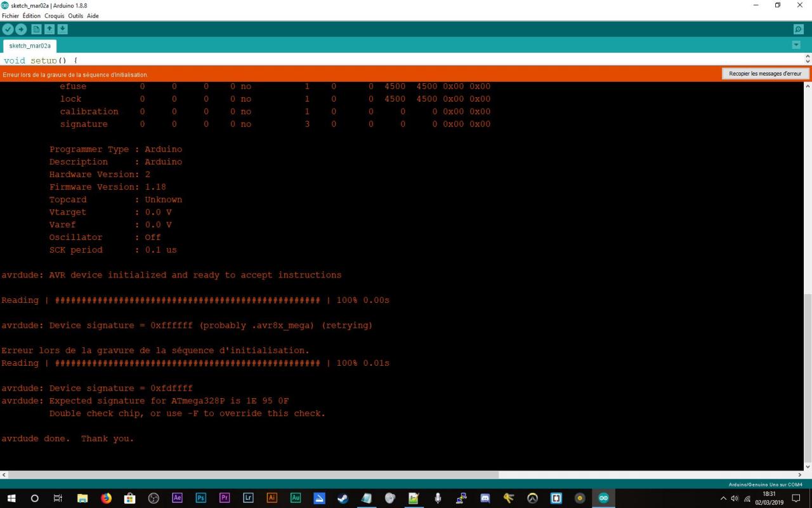The image size is (812, 508).
Task: Click the 'Topcard : Unknown' console line
Action: coord(115,199)
